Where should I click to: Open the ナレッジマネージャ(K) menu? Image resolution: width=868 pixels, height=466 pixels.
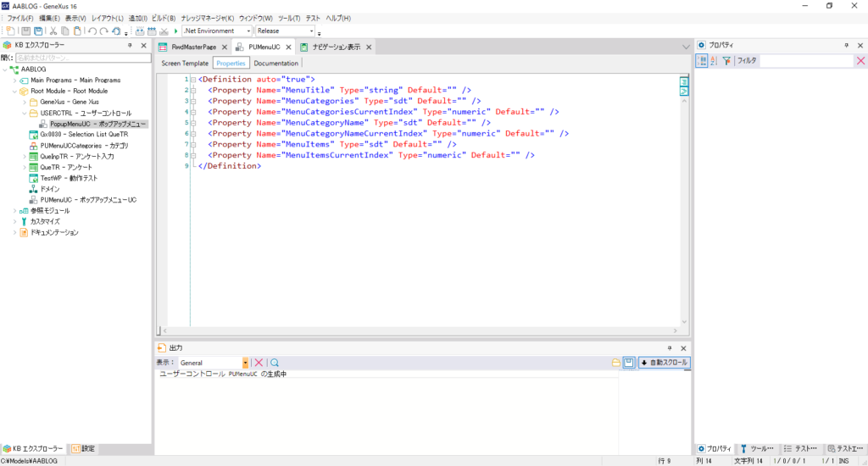(x=207, y=19)
